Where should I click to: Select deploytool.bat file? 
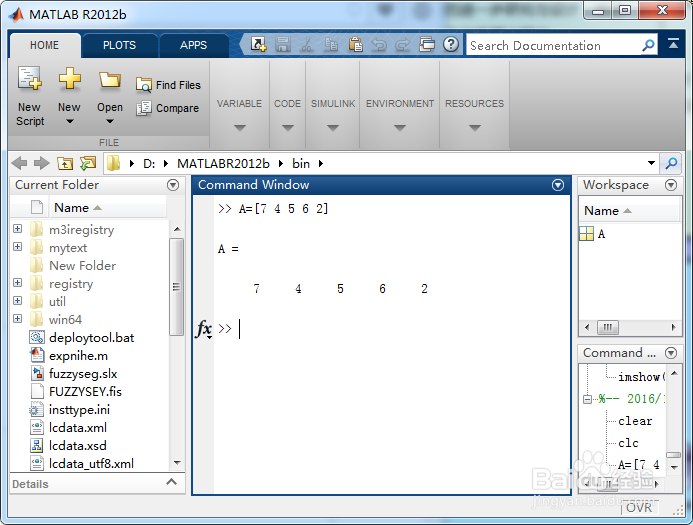point(91,338)
